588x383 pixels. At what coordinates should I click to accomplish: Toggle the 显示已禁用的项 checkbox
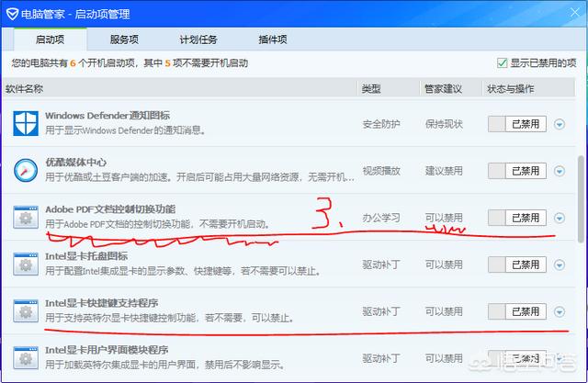(502, 63)
